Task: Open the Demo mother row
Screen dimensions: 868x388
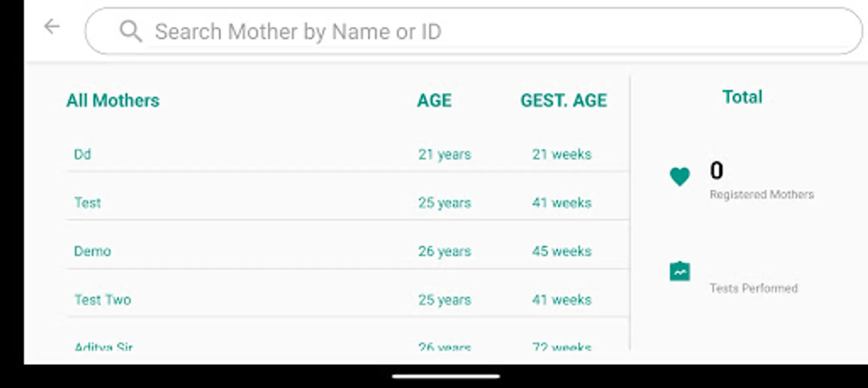Action: coord(348,251)
